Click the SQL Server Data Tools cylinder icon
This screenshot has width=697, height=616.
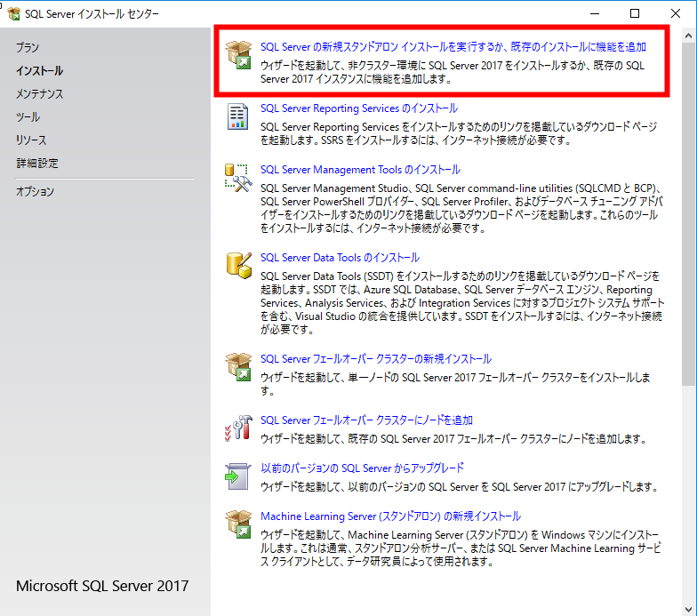(x=238, y=265)
